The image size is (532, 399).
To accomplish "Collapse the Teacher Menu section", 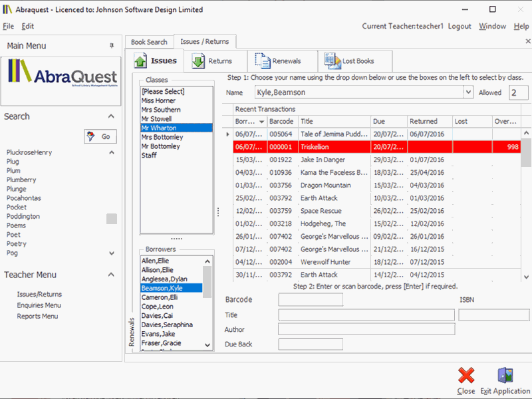I will point(111,275).
